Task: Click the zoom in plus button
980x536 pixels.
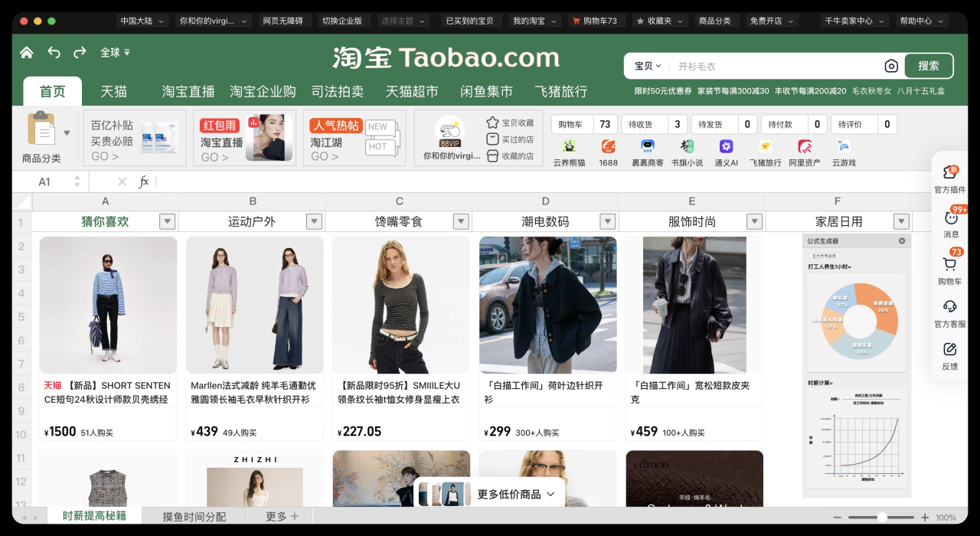Action: point(925,518)
